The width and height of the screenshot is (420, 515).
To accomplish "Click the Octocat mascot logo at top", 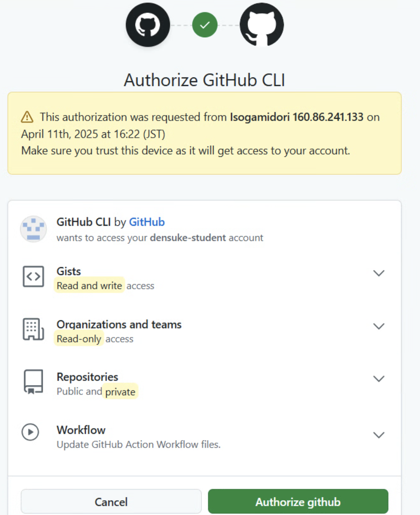I will click(262, 25).
